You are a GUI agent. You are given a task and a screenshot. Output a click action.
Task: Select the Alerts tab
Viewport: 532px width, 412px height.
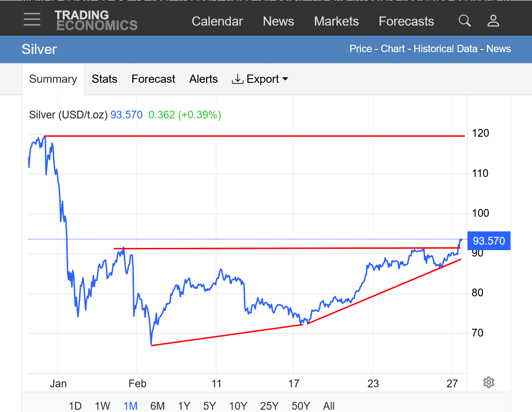pos(203,79)
